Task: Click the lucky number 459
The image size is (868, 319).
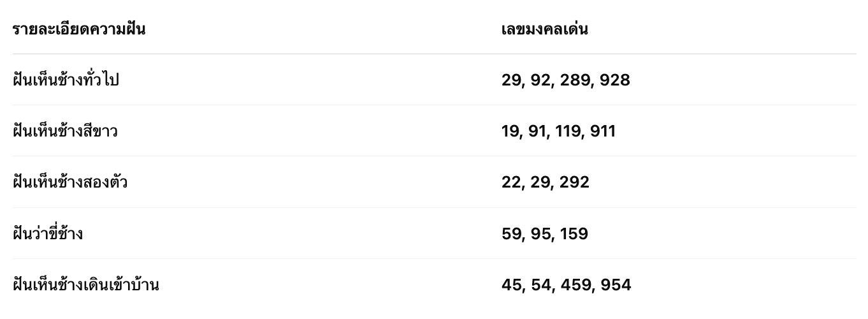Action: (x=576, y=285)
